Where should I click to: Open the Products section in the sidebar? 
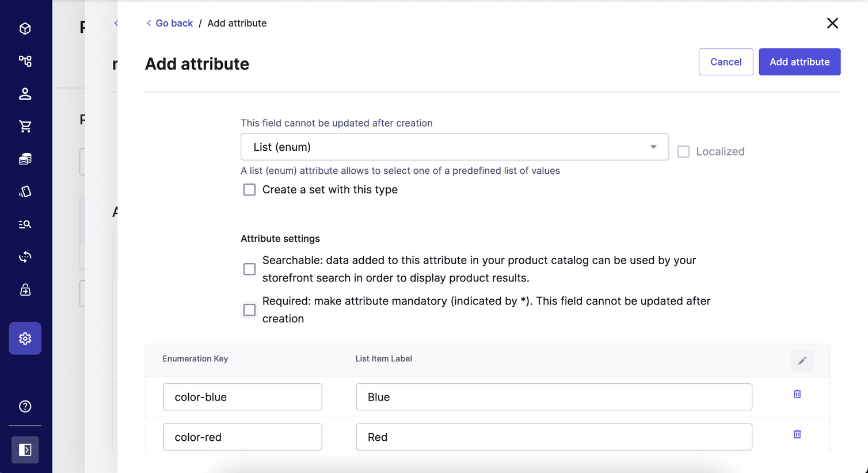[x=25, y=29]
